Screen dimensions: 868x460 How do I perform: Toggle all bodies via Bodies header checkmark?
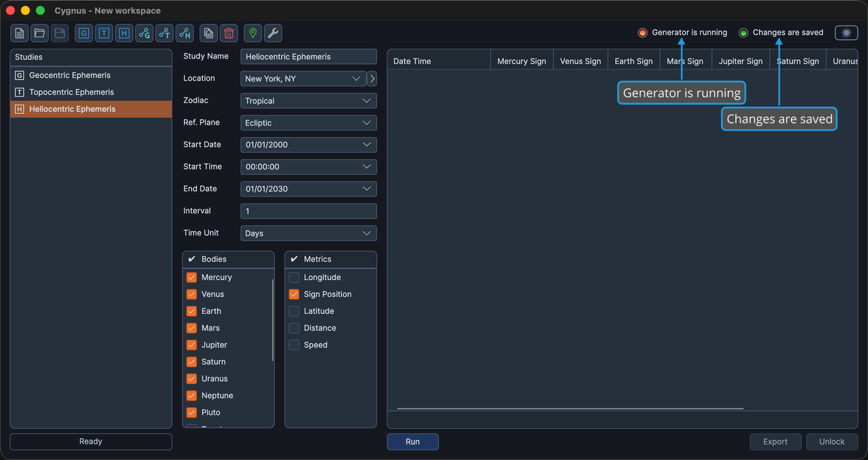coord(192,259)
